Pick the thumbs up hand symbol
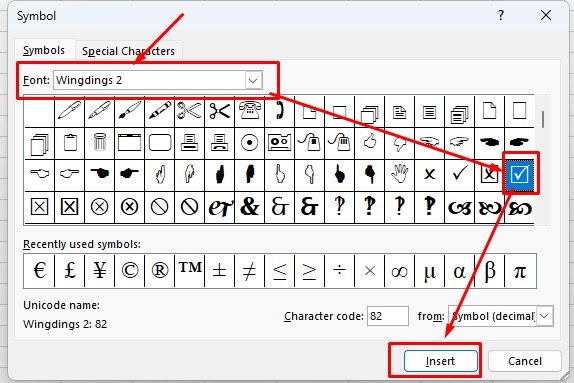 pyautogui.click(x=369, y=142)
